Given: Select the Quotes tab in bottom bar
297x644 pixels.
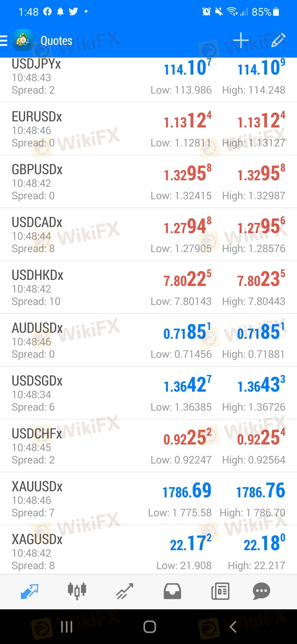Looking at the screenshot, I should click(x=29, y=591).
